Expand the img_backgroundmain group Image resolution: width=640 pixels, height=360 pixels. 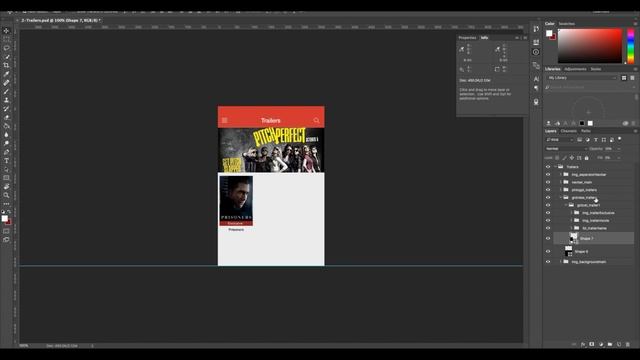(561, 262)
